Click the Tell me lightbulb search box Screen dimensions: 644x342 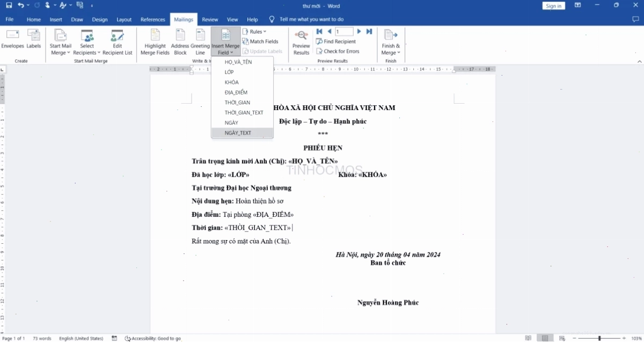(306, 19)
